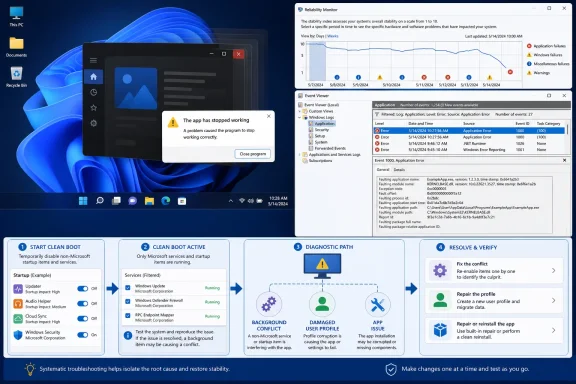Click the Updater app icon

click(x=18, y=289)
